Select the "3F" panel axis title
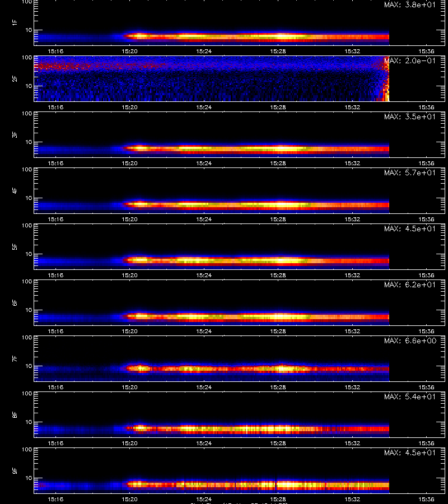 [15, 134]
